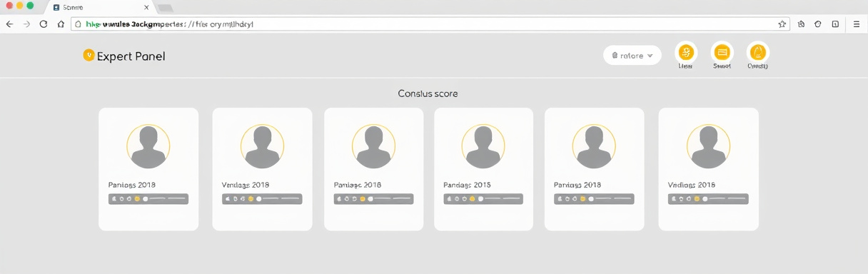Select the yellow dot in Vendage 2018 bar
Image resolution: width=868 pixels, height=274 pixels.
[251, 199]
